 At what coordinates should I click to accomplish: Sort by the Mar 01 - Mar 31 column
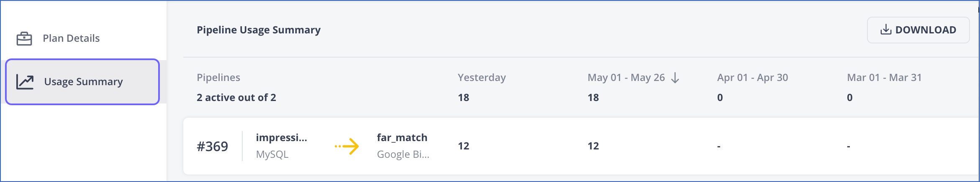[x=884, y=78]
